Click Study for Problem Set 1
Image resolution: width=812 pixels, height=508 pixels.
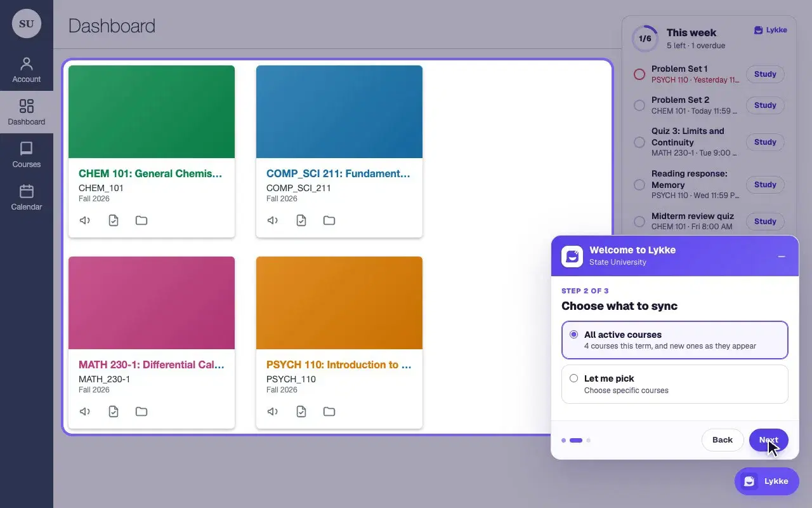coord(765,74)
